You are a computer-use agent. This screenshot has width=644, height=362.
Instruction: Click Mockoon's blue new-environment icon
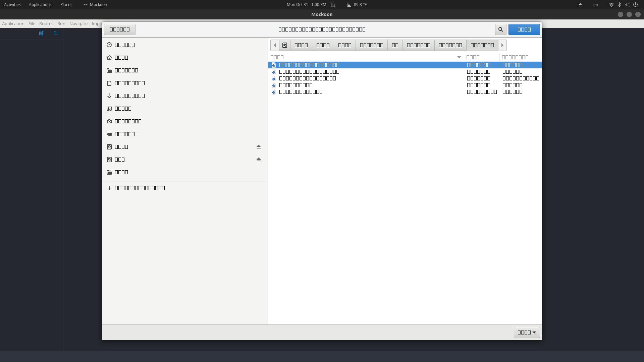pos(41,33)
